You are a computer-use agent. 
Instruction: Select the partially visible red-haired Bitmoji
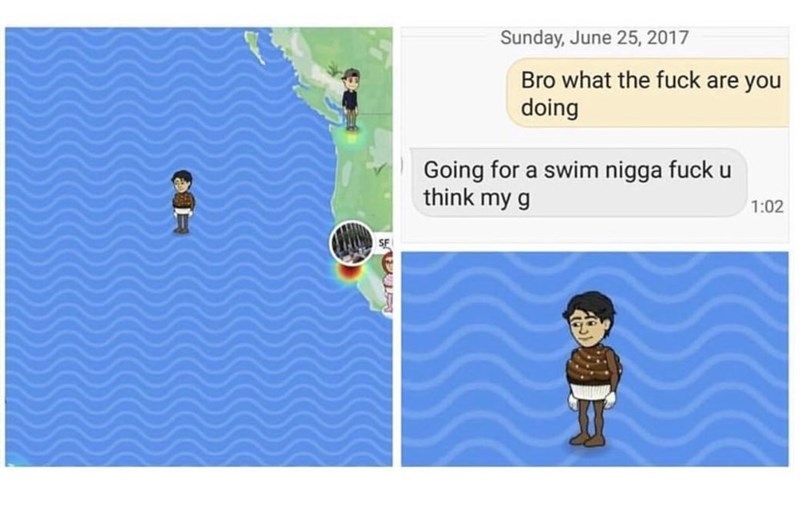(x=388, y=281)
